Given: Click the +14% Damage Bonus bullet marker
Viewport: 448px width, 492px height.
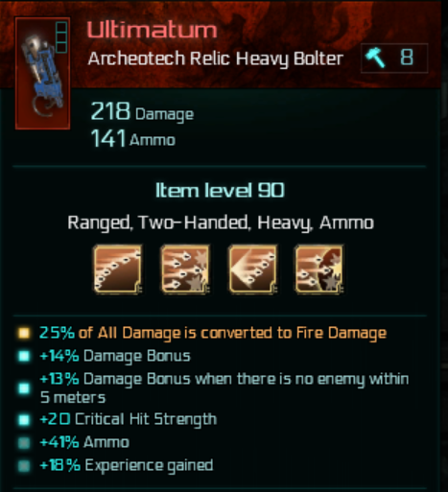Looking at the screenshot, I should 24,356.
